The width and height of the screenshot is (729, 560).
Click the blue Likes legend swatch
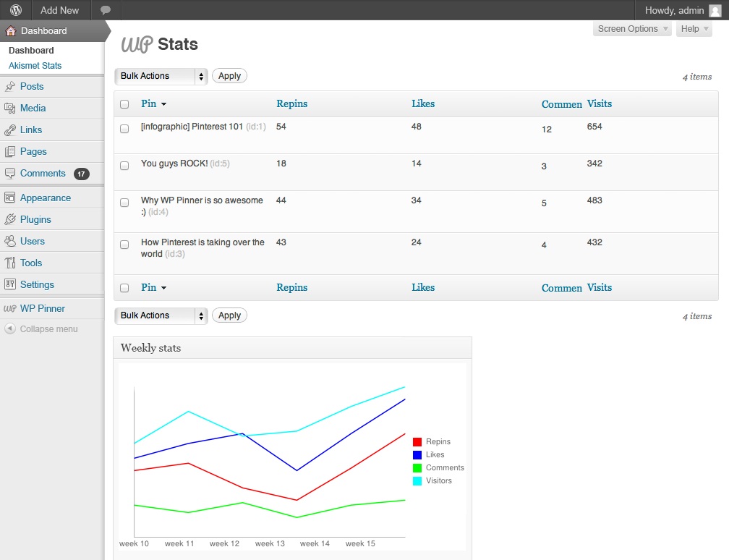tap(417, 455)
